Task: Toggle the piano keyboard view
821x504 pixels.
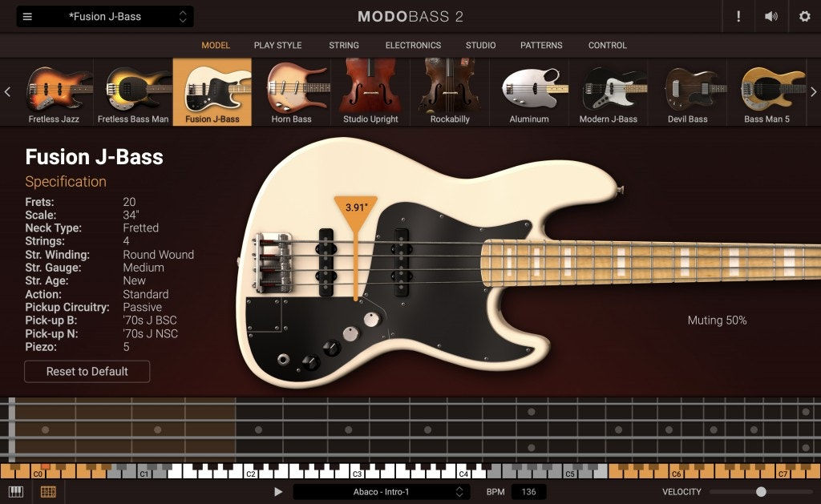Action: pos(16,491)
